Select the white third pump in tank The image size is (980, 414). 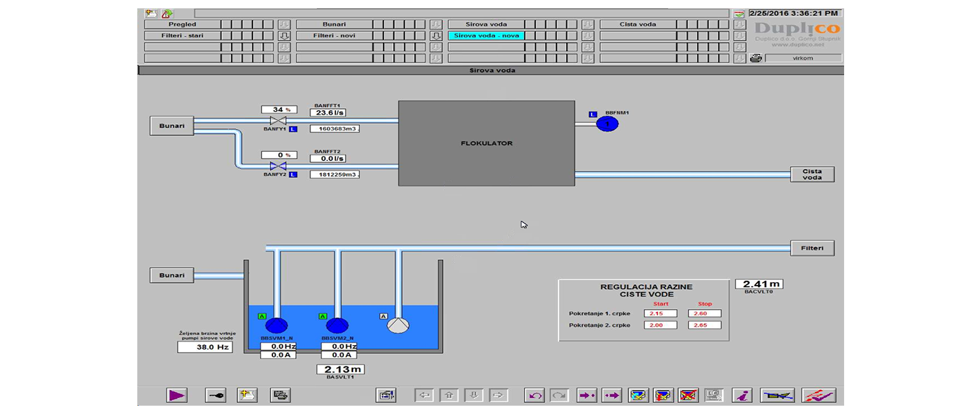(x=398, y=326)
